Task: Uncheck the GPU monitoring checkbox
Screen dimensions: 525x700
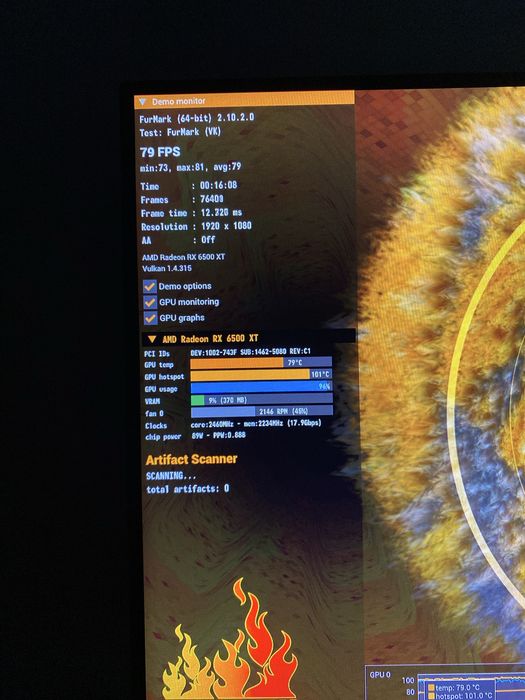Action: (x=150, y=302)
